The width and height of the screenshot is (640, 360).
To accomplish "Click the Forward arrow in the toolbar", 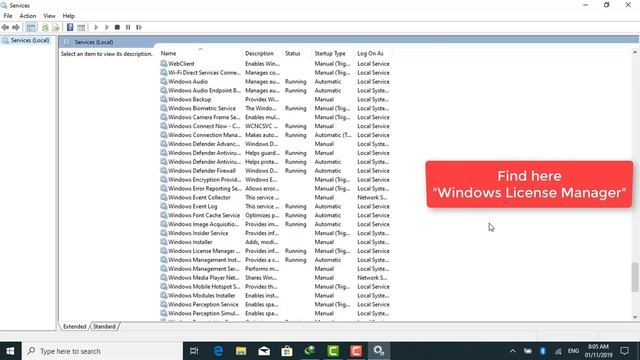I will 16,27.
